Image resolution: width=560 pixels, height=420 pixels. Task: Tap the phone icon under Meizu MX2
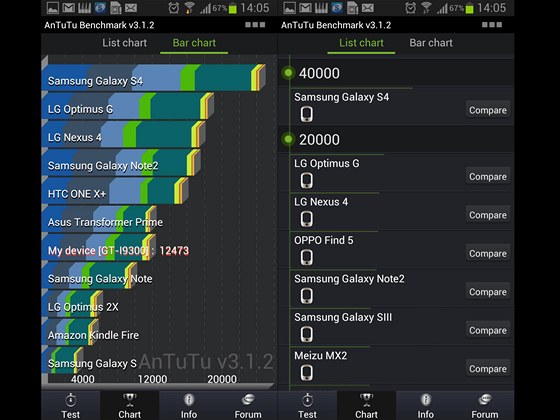point(306,372)
